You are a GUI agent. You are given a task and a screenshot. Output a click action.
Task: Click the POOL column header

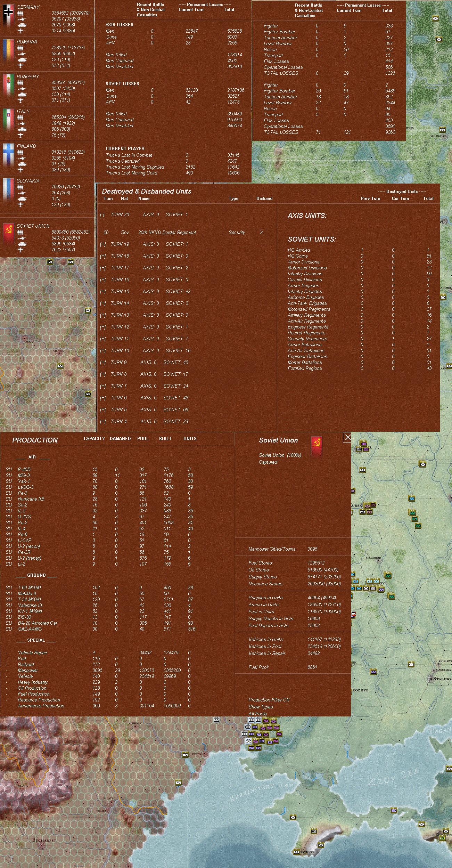click(143, 439)
